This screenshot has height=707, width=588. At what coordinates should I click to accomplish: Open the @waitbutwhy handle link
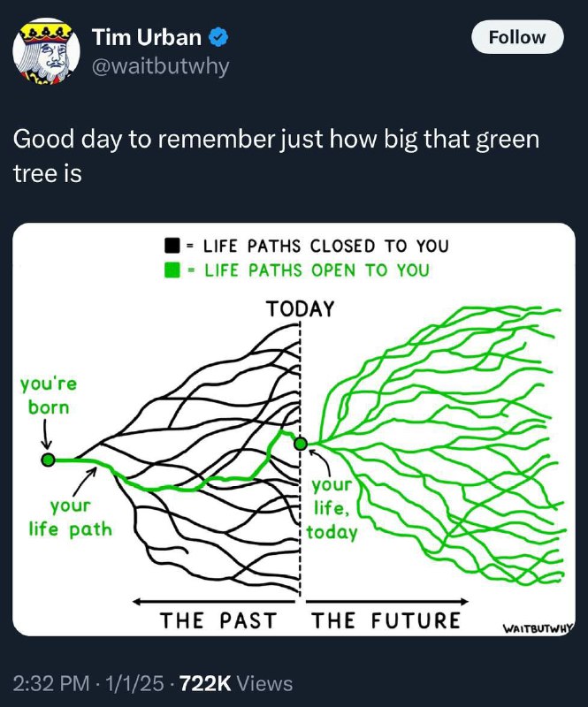[x=160, y=66]
